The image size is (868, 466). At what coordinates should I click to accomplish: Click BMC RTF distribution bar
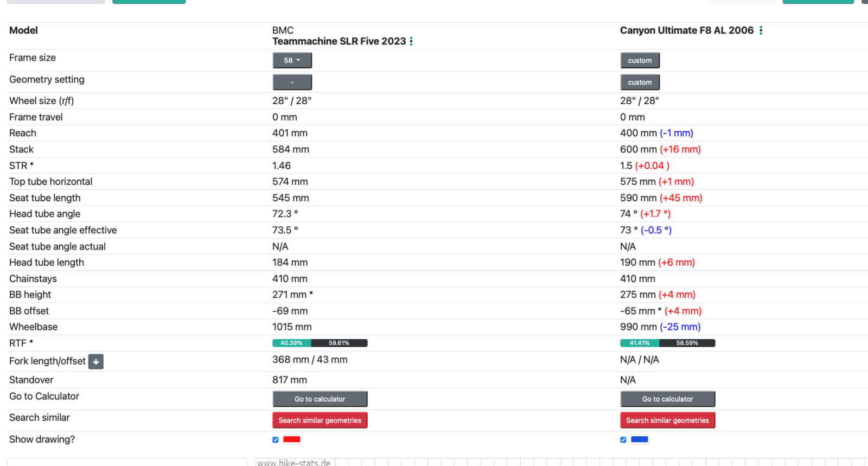(x=320, y=343)
